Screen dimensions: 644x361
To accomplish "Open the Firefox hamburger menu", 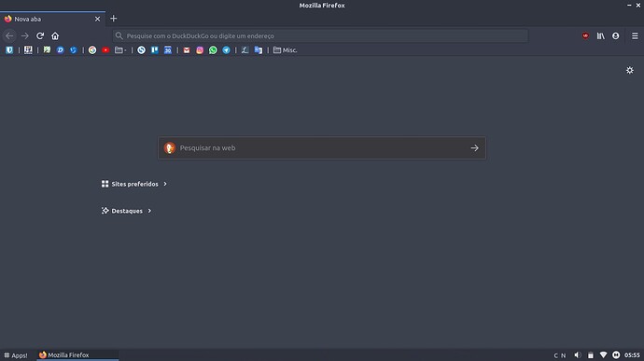I will pyautogui.click(x=635, y=35).
